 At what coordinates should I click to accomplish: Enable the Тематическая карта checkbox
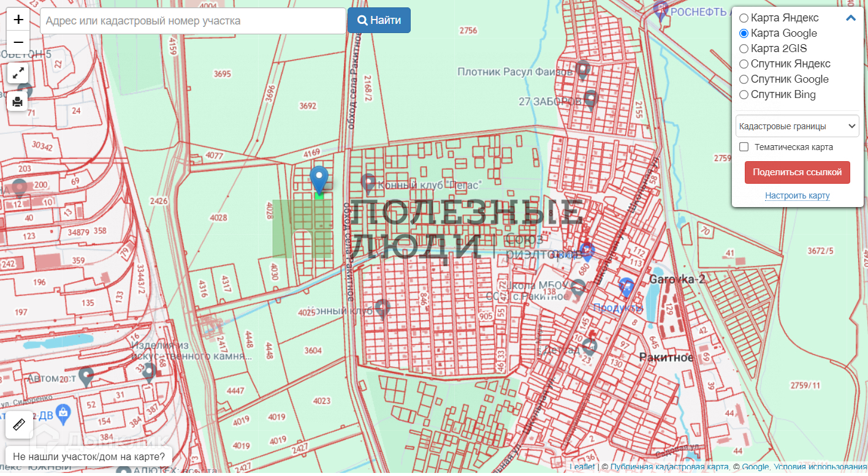tap(744, 147)
